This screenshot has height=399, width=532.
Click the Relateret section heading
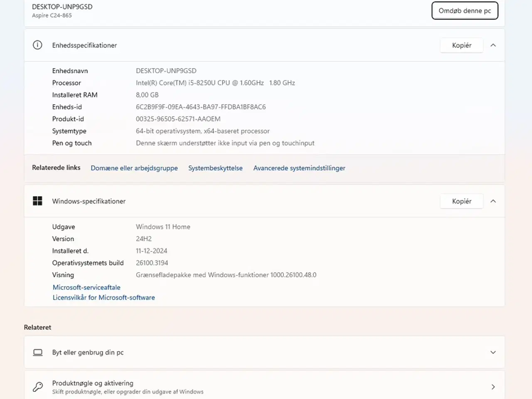pyautogui.click(x=37, y=328)
